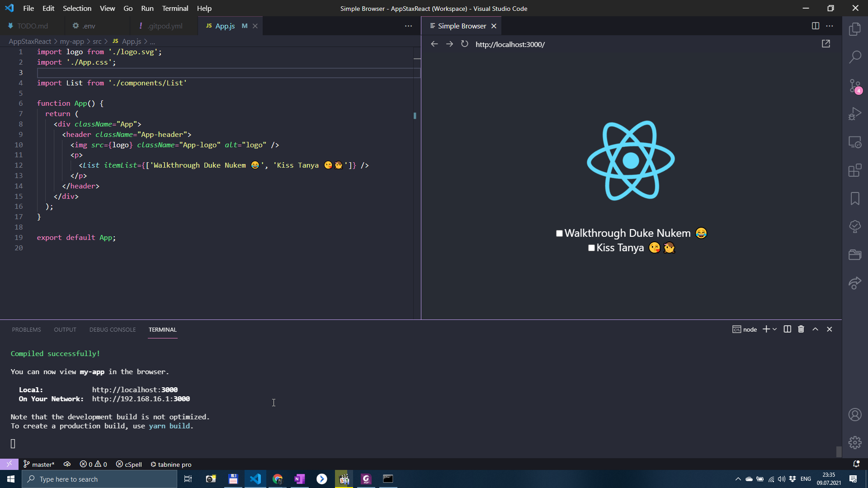Screen dimensions: 868x488
Task: Kill the terminal with trash icon
Action: 801,329
